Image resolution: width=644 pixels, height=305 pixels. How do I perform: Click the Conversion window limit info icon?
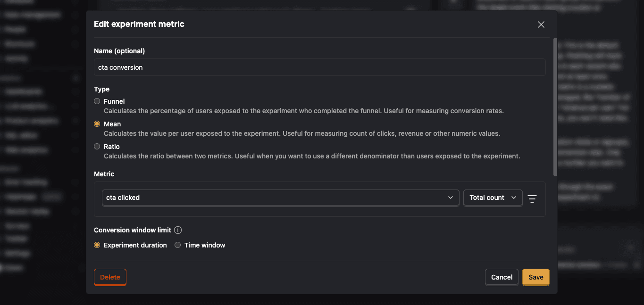[x=178, y=230]
